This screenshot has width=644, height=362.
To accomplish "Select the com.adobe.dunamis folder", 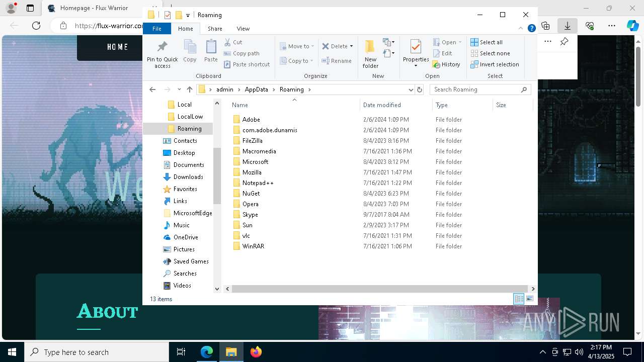I will 270,130.
